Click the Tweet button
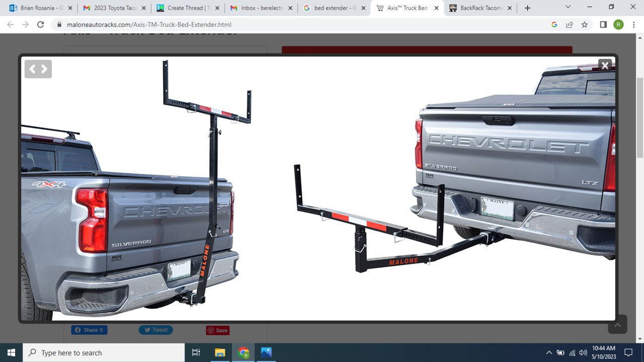The width and height of the screenshot is (644, 362). click(x=156, y=330)
